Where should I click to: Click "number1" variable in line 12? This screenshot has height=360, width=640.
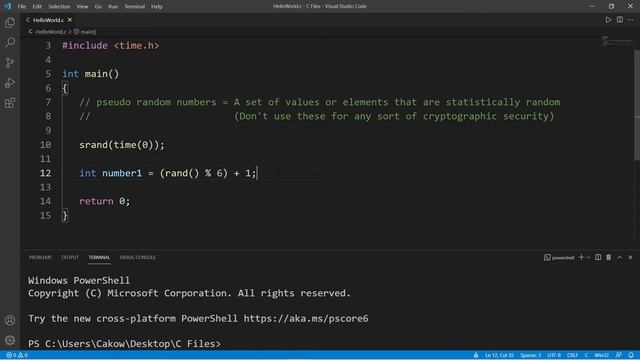click(x=122, y=173)
